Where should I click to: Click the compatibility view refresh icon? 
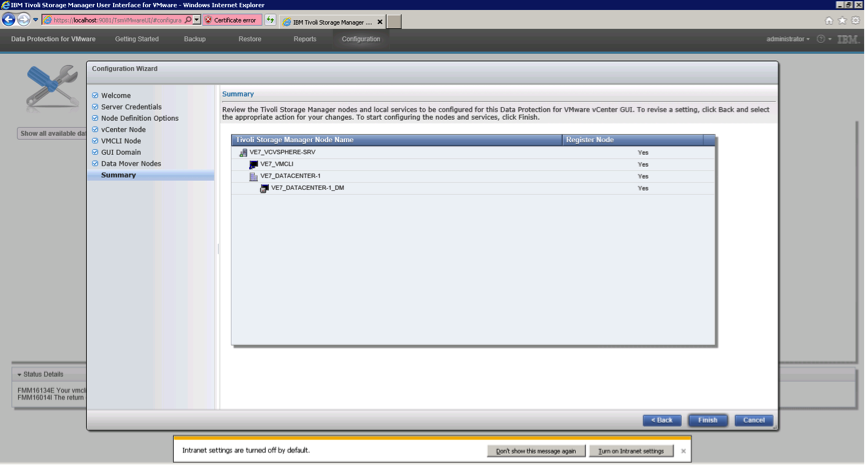point(270,20)
